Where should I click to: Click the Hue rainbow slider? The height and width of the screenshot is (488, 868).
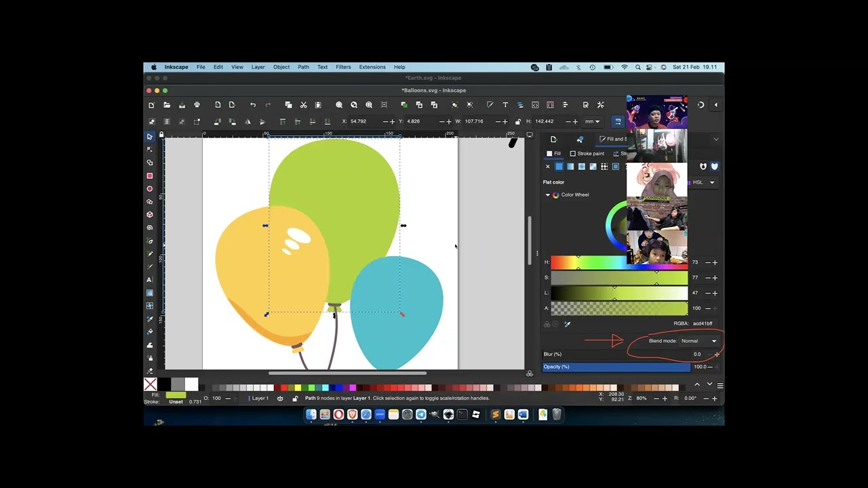[619, 262]
